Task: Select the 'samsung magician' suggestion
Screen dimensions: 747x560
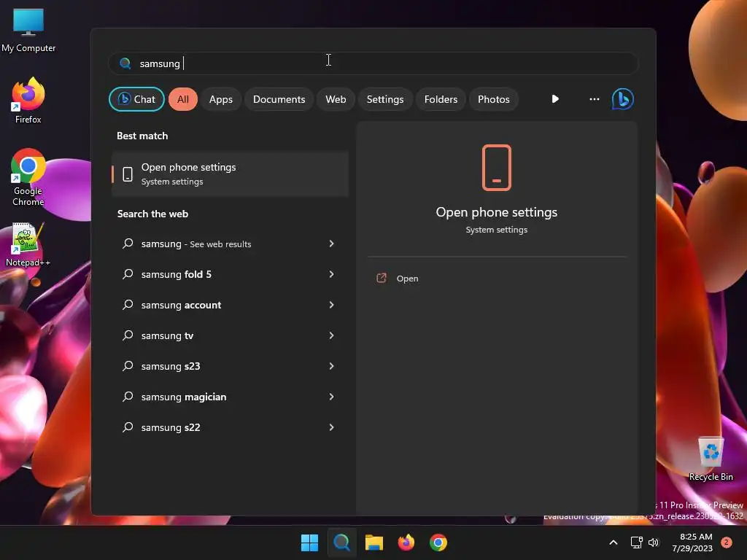Action: click(x=230, y=397)
